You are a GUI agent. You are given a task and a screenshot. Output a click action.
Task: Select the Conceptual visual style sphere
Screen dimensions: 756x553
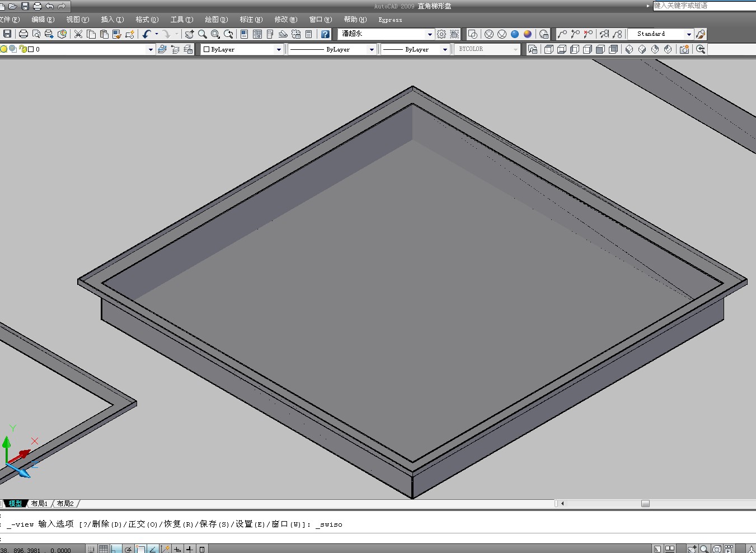pos(528,34)
